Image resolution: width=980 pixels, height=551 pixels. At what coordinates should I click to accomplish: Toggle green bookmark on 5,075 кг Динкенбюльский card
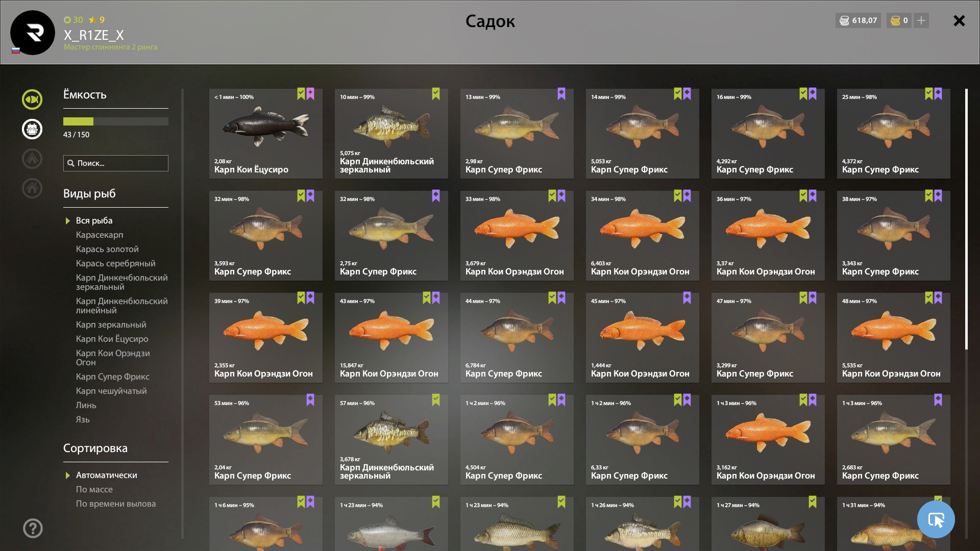436,94
